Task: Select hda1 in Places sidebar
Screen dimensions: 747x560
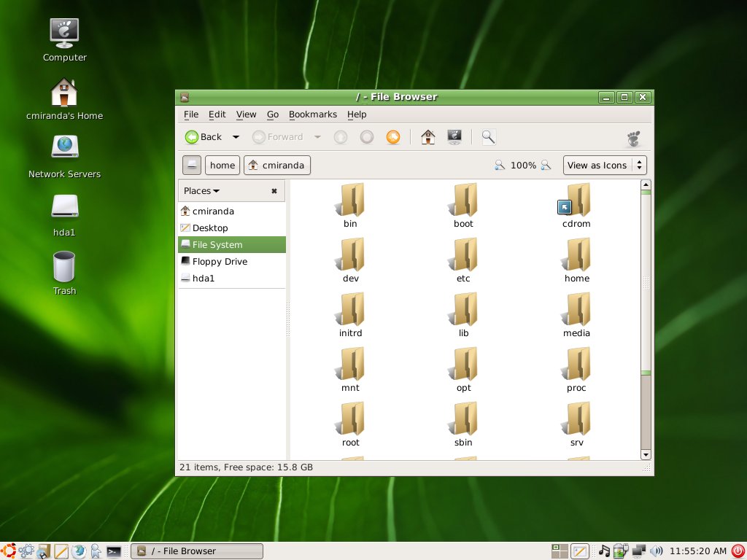Action: [231, 278]
